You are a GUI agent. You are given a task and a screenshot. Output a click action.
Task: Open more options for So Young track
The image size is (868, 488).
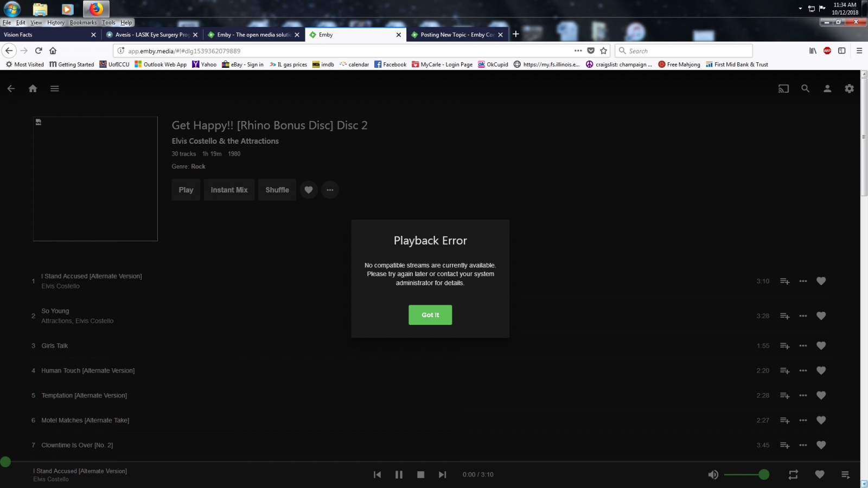(803, 316)
